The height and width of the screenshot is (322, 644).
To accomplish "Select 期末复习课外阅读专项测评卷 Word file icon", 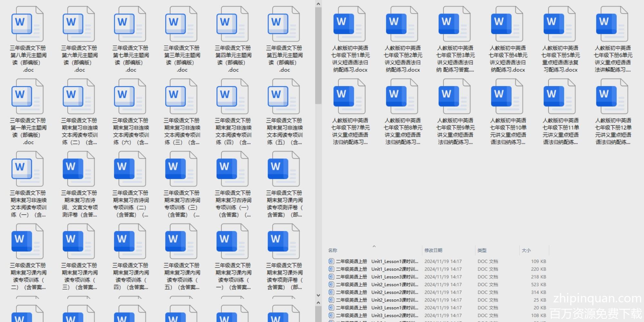I will pyautogui.click(x=283, y=241).
